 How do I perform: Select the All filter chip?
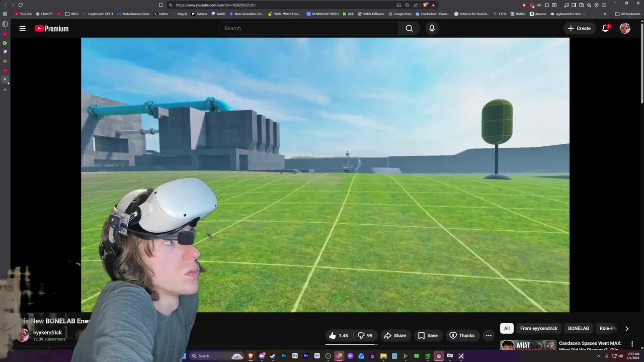pyautogui.click(x=507, y=328)
